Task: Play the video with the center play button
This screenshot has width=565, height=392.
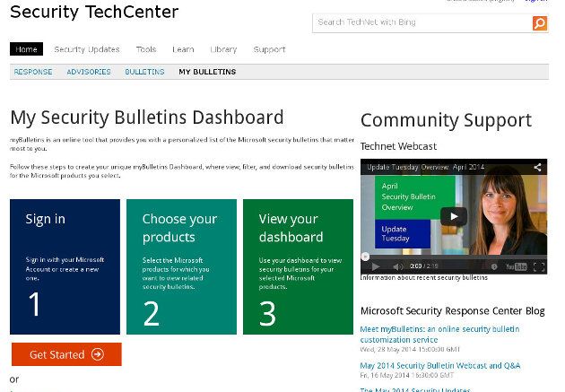Action: tap(453, 216)
